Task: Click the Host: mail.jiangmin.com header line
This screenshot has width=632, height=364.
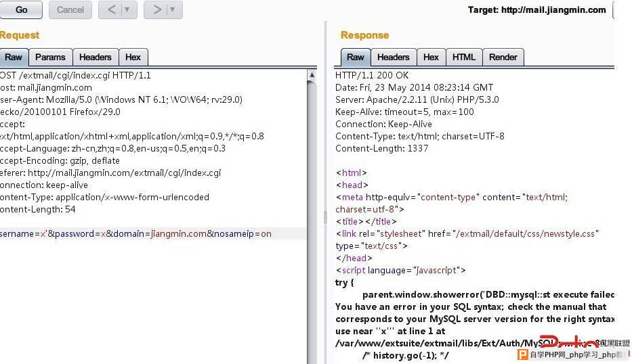Action: [x=46, y=87]
